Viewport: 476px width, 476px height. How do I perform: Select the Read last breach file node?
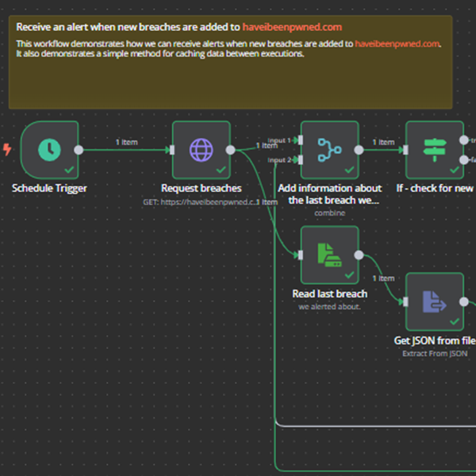coord(330,255)
